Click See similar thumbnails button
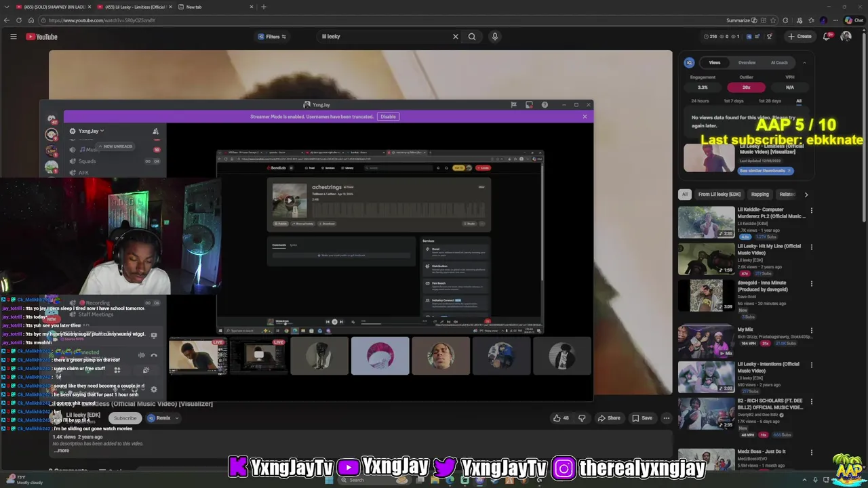Screen dimensions: 868x488 765,171
